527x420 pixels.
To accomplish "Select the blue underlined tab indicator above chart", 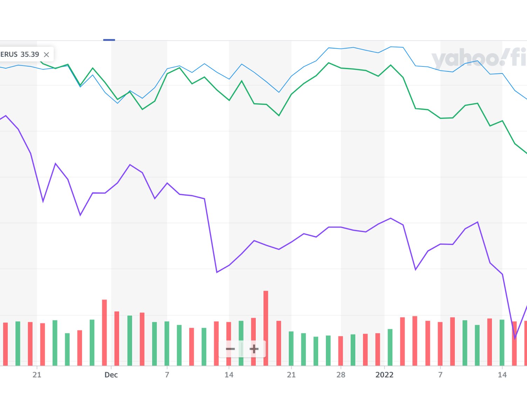I will point(109,40).
